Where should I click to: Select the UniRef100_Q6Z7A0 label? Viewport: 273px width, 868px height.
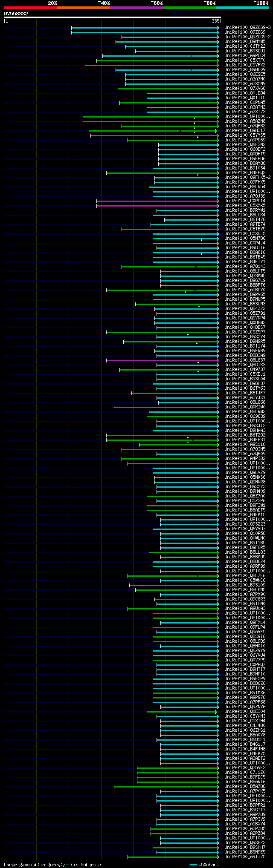(x=245, y=496)
